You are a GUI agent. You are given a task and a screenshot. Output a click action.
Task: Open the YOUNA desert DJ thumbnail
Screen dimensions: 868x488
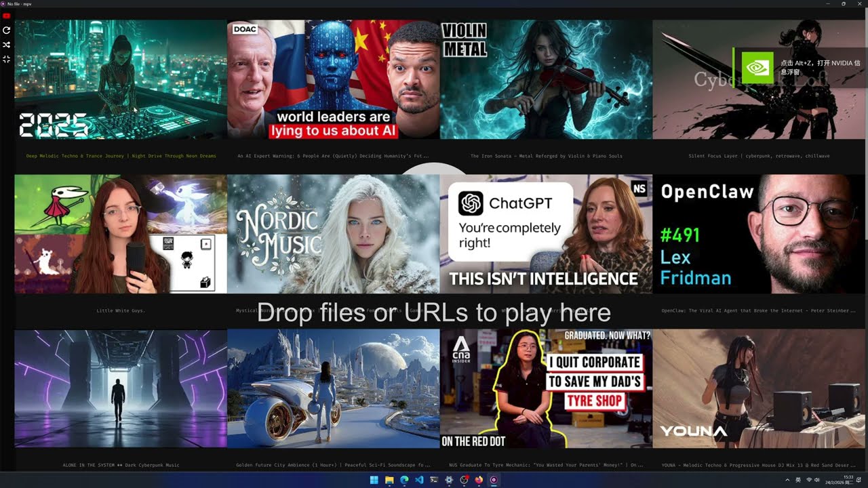pos(759,389)
